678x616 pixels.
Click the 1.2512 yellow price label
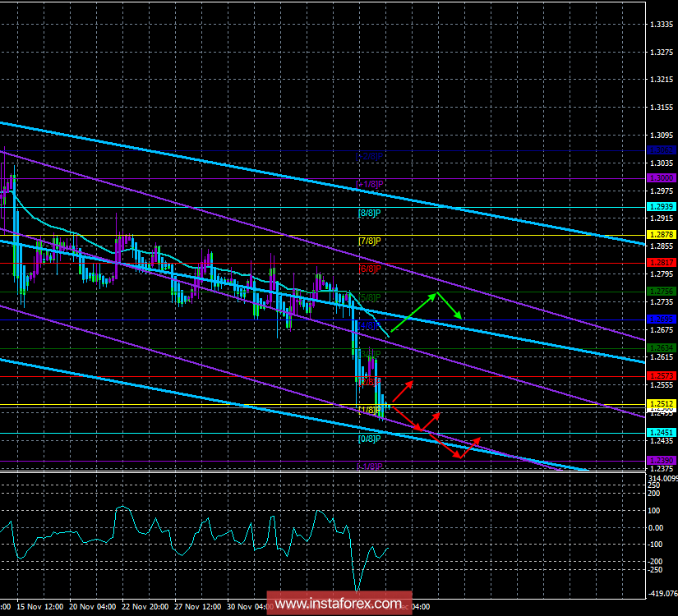tap(662, 404)
